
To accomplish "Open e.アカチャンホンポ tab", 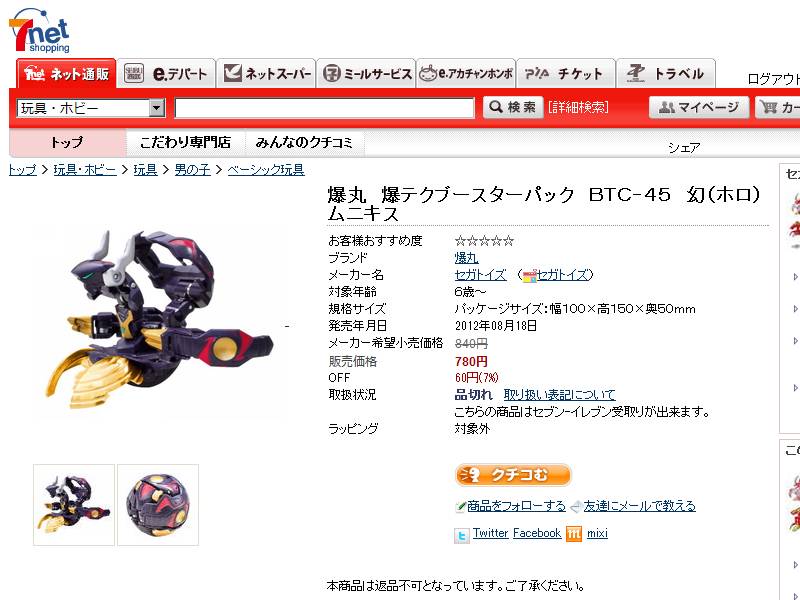I will coord(466,74).
